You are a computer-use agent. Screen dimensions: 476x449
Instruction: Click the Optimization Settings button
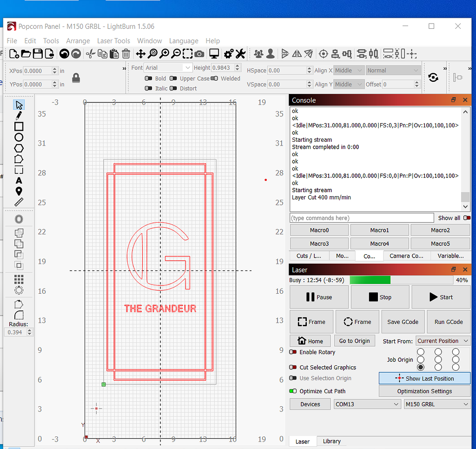424,391
